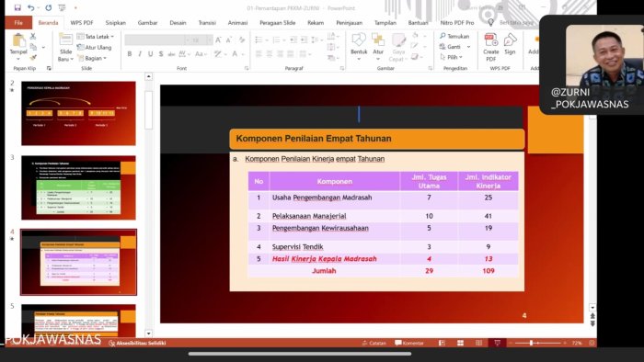Click the Save icon in quick access toolbar
This screenshot has height=362, width=644.
[17, 7]
